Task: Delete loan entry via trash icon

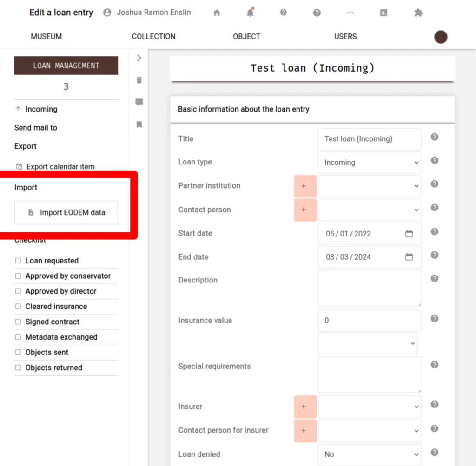Action: click(x=139, y=80)
